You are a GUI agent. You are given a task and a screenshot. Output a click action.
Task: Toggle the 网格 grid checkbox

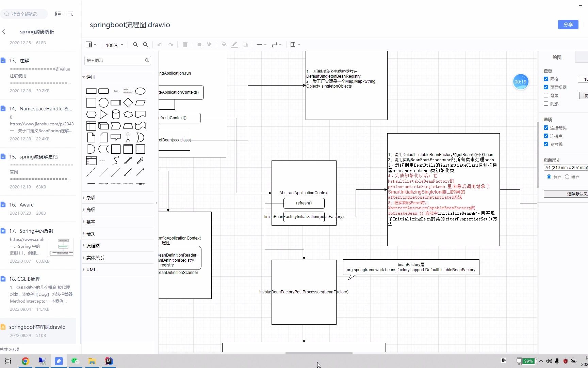coord(546,79)
